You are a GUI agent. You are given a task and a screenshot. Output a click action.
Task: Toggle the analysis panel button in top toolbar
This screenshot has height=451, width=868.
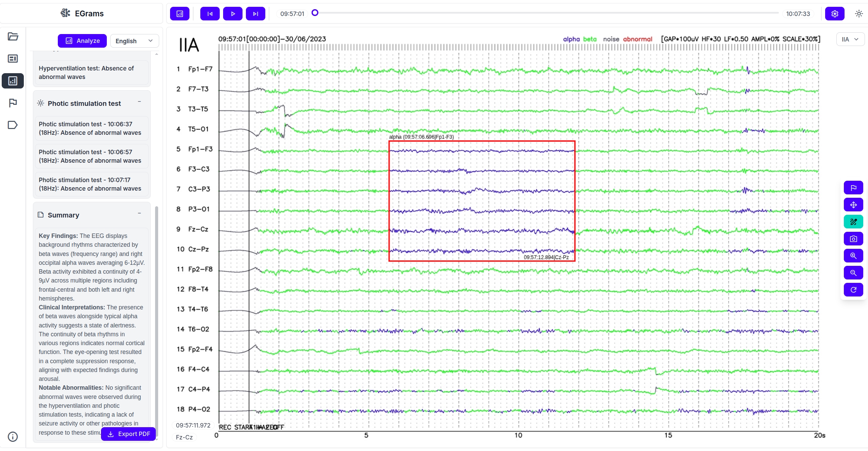pos(180,14)
